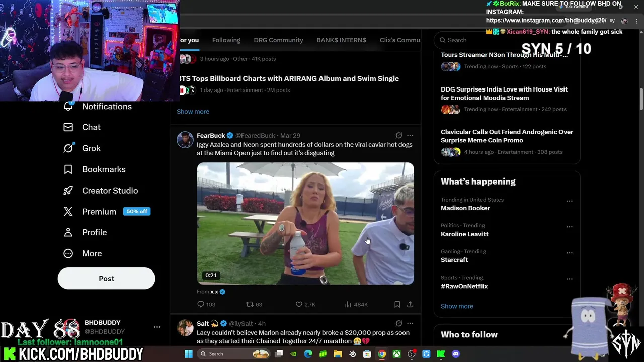This screenshot has height=362, width=644.
Task: Reply to the FearBuck post
Action: [x=206, y=304]
